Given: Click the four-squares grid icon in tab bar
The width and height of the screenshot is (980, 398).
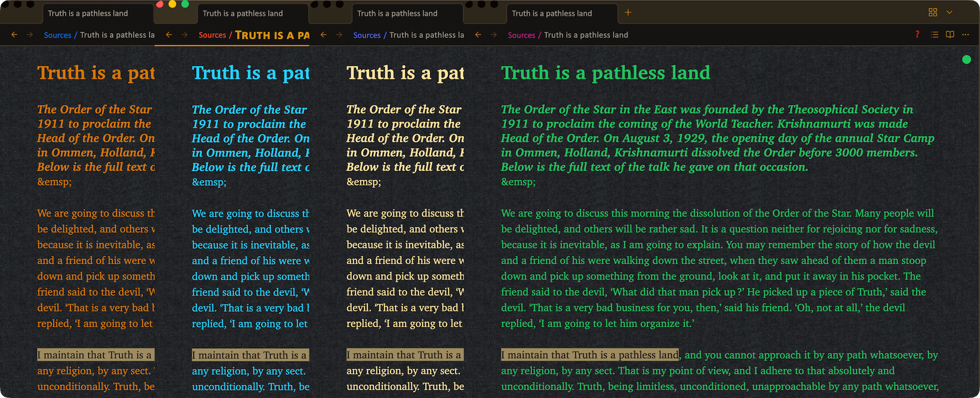Looking at the screenshot, I should point(933,12).
